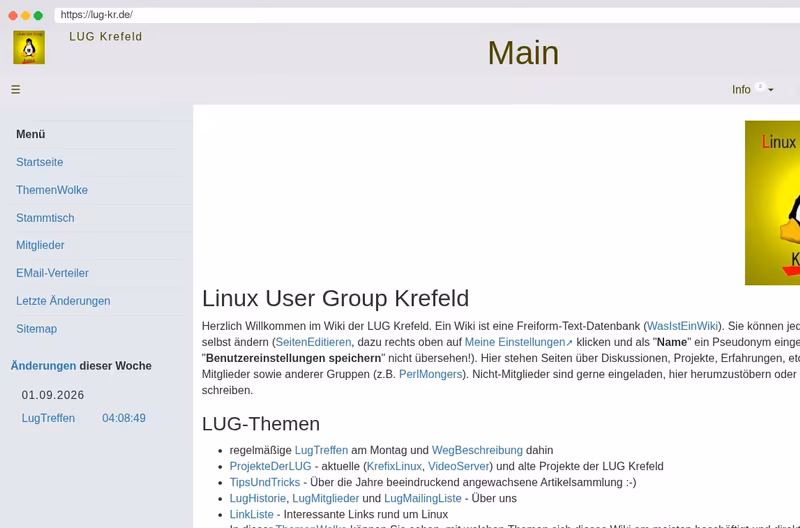This screenshot has width=800, height=528.
Task: Open the LugMailingListe link
Action: point(423,498)
